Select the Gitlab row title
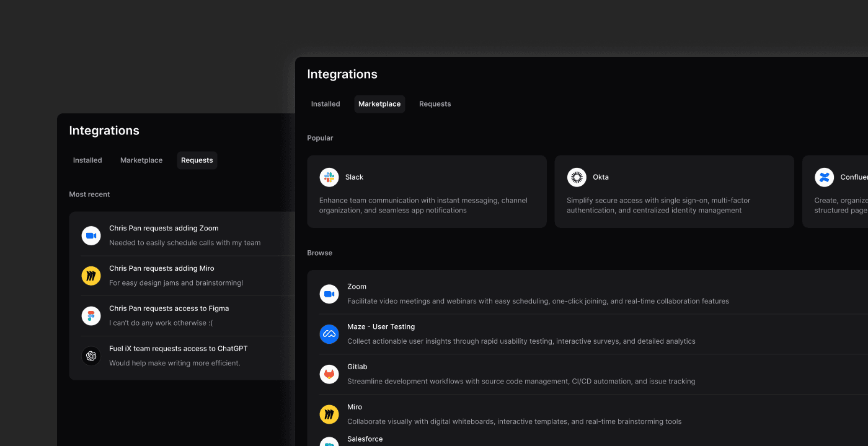 pyautogui.click(x=357, y=367)
